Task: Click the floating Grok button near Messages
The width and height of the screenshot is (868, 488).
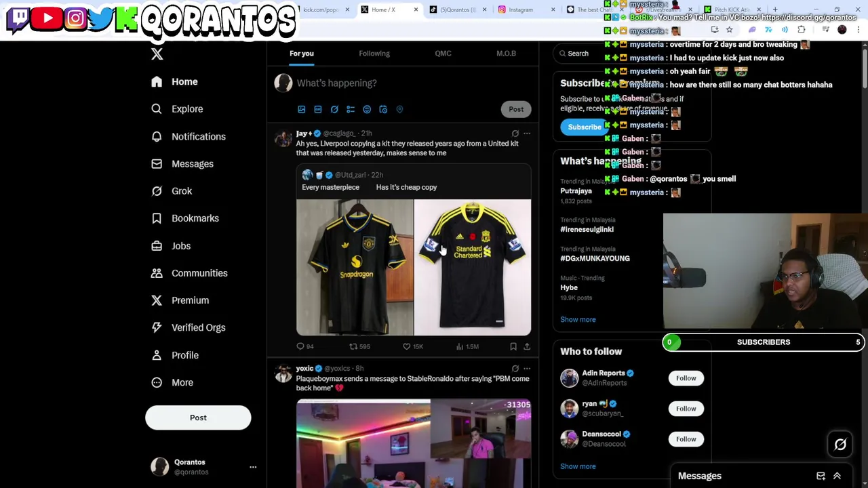Action: (840, 445)
